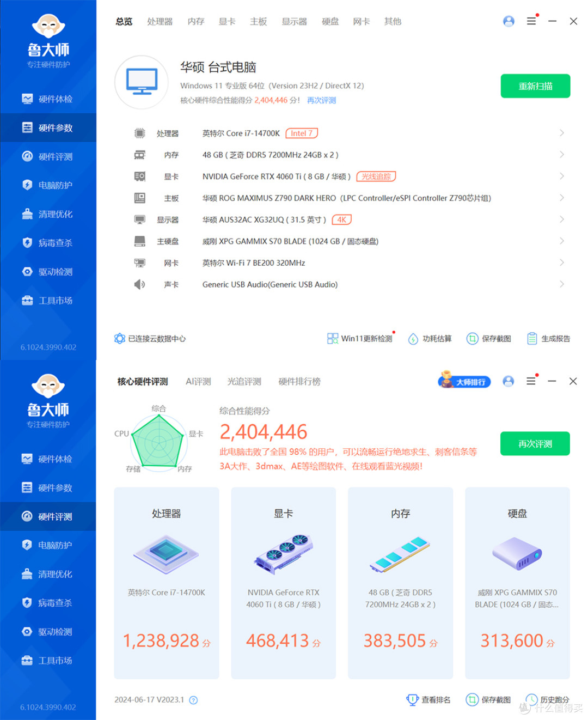Screen dimensions: 588x720
Task: Select the 核心硬件评测 tab
Action: pos(143,382)
